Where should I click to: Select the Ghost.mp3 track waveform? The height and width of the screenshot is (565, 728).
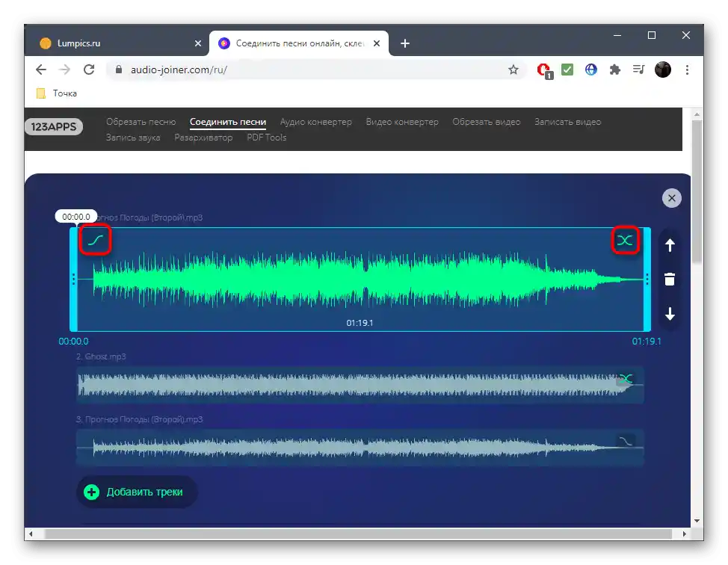[x=360, y=385]
